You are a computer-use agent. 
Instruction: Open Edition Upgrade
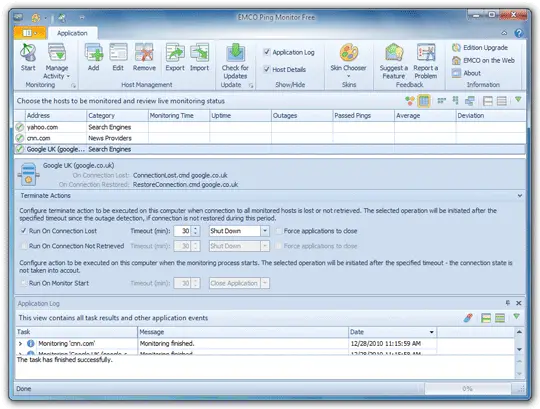click(x=480, y=48)
